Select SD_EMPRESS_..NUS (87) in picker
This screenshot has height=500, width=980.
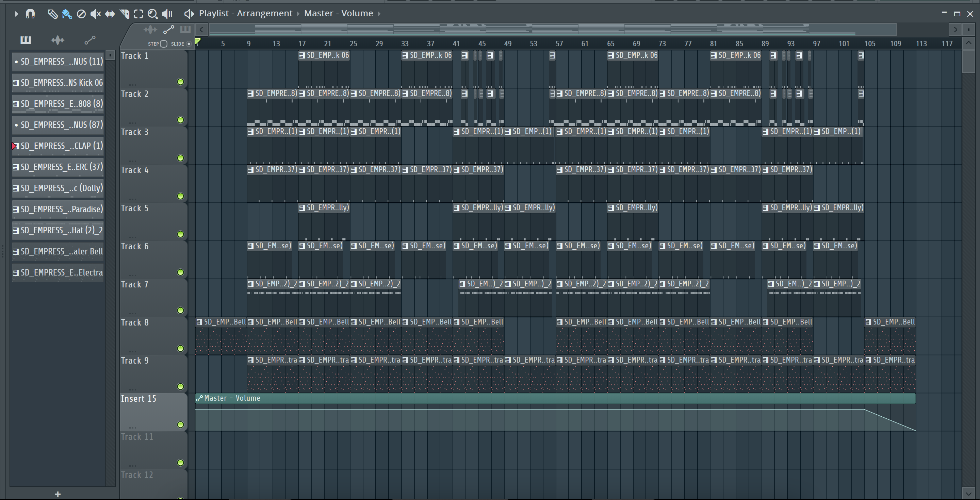[58, 125]
